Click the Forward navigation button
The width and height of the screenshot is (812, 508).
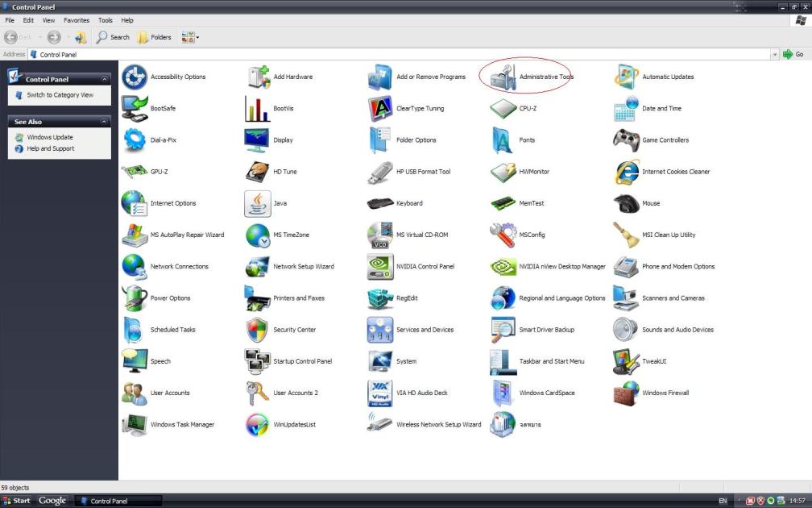coord(54,37)
